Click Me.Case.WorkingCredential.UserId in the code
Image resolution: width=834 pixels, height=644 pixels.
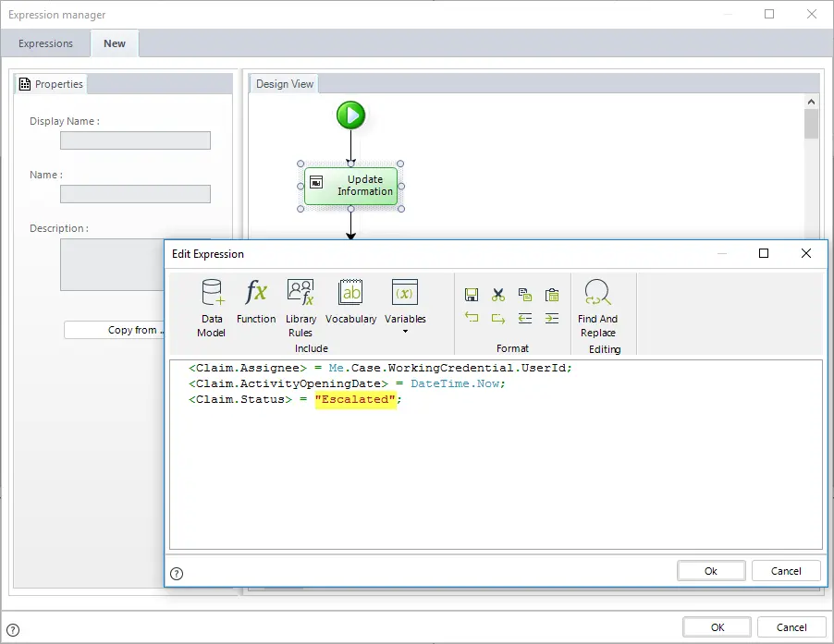tap(448, 368)
